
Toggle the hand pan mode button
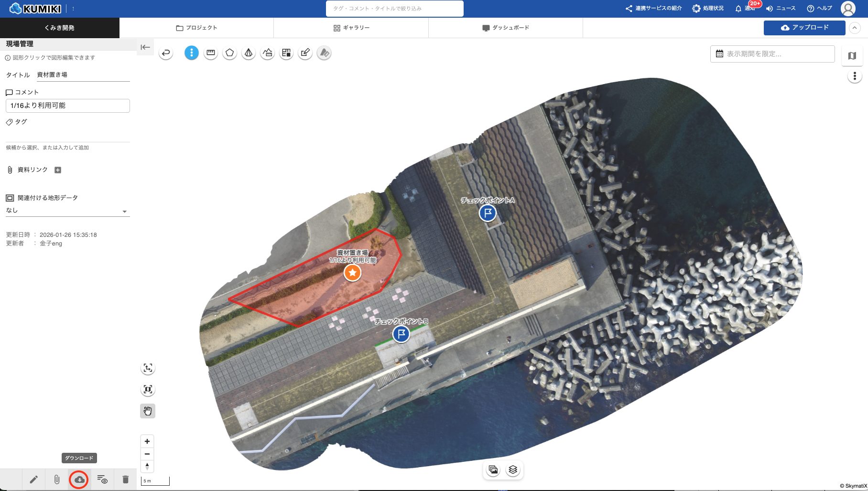pos(148,411)
